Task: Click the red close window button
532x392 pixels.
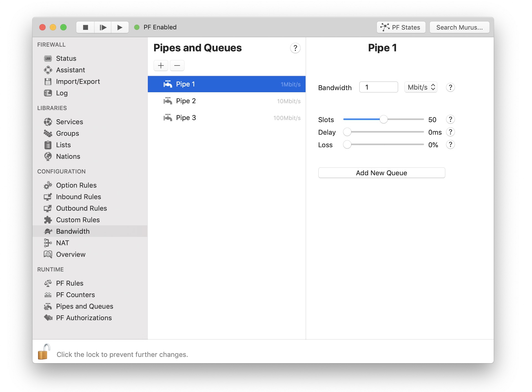Action: click(42, 27)
